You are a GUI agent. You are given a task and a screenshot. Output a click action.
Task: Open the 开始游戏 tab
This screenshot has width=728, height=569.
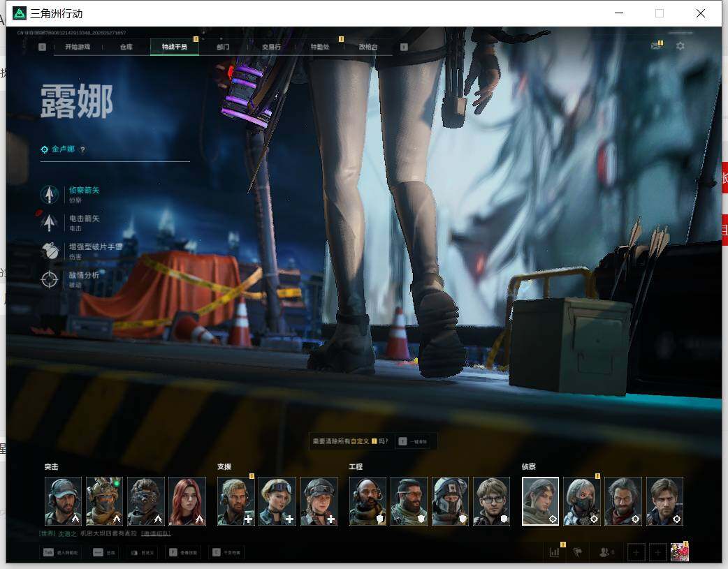[x=78, y=47]
